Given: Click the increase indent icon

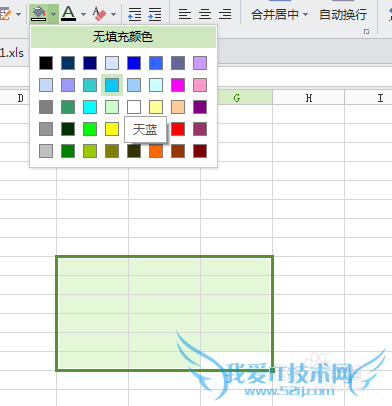Looking at the screenshot, I should tap(155, 14).
